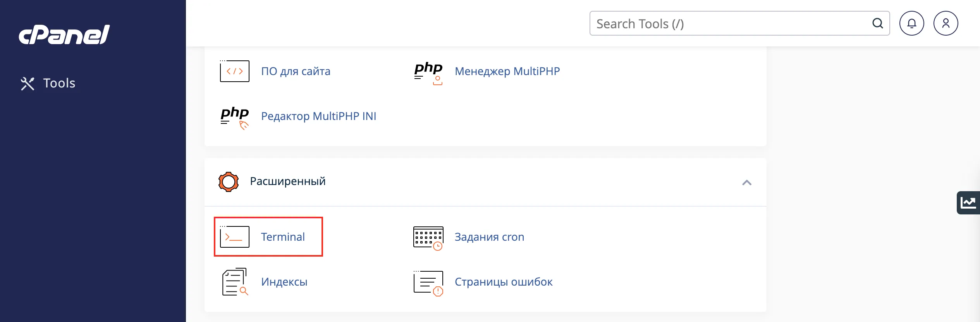The height and width of the screenshot is (322, 980).
Task: Click the ПО для сайта code icon
Action: [x=234, y=71]
